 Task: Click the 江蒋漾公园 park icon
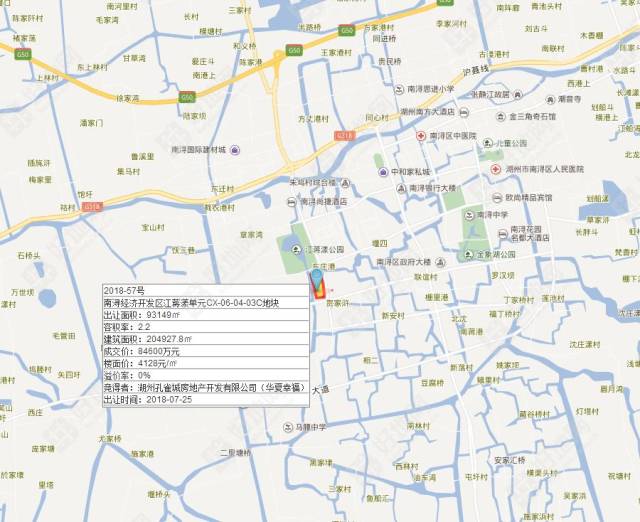(296, 249)
